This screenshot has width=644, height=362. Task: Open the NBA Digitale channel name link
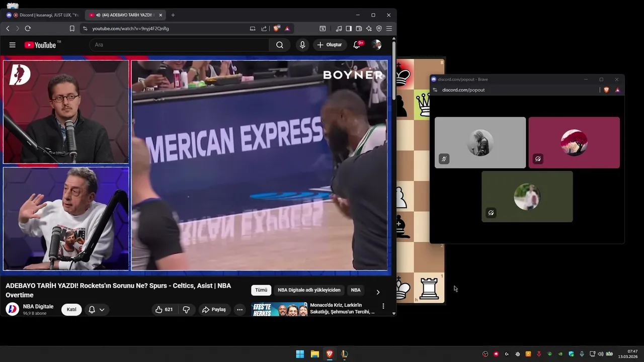coord(38,306)
